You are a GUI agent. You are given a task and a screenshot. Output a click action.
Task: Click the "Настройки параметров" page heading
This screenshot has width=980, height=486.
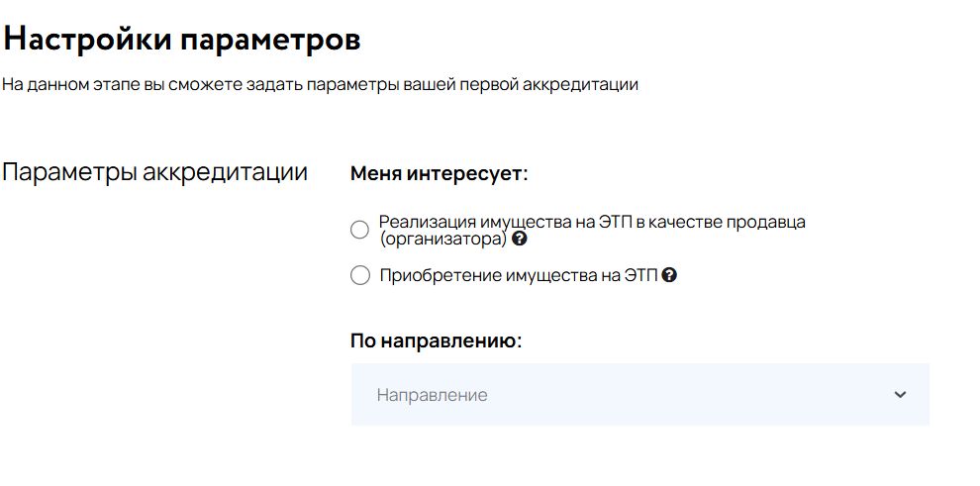pos(182,40)
